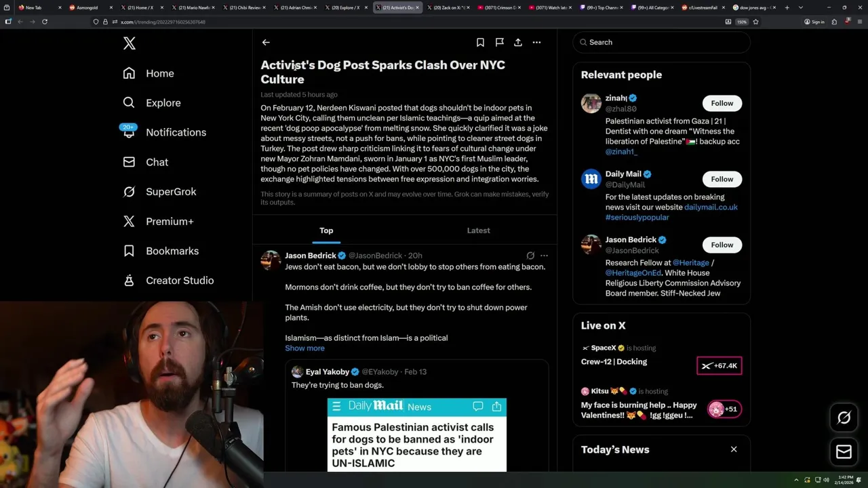Viewport: 868px width, 488px height.
Task: Open @Heritage mention link
Action: click(691, 263)
